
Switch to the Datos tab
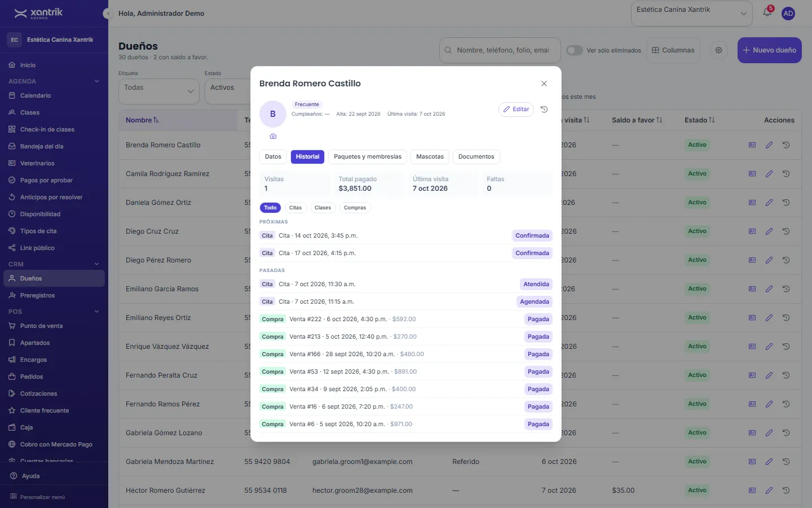pos(273,157)
